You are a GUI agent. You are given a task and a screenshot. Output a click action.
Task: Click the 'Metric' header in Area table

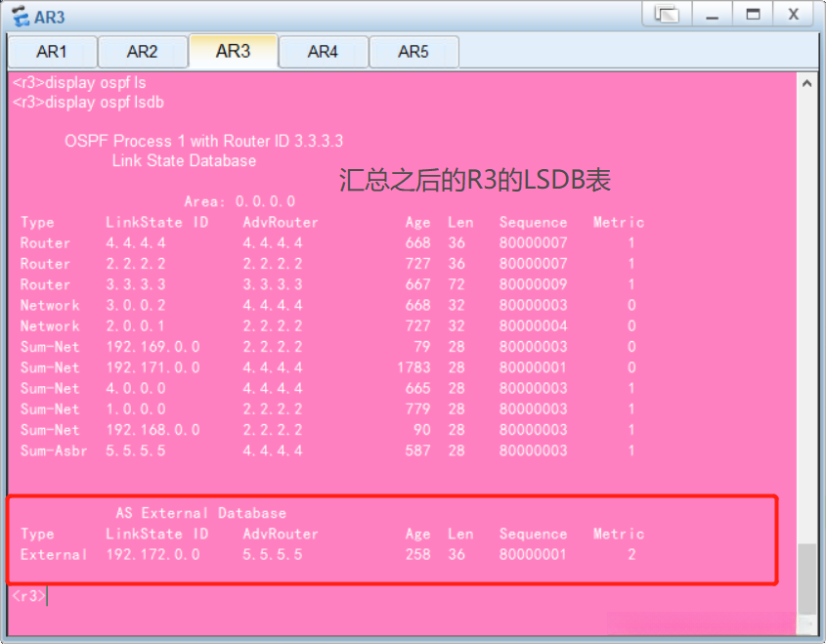(619, 222)
